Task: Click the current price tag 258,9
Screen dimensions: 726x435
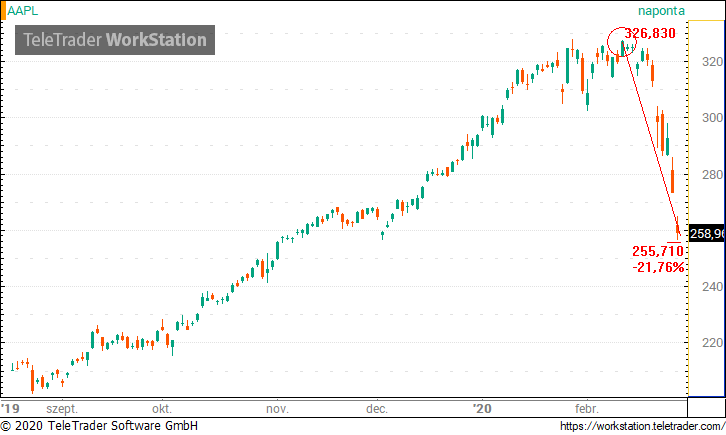Action: [x=707, y=234]
